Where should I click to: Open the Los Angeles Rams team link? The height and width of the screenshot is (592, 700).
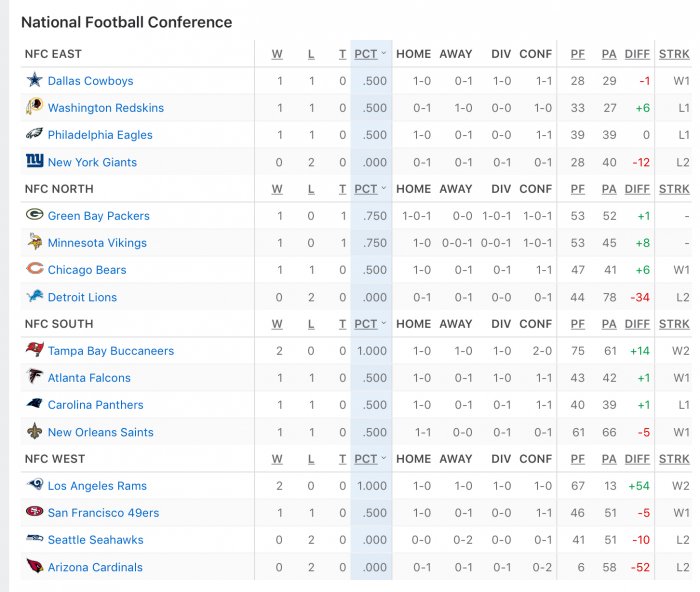pyautogui.click(x=97, y=486)
